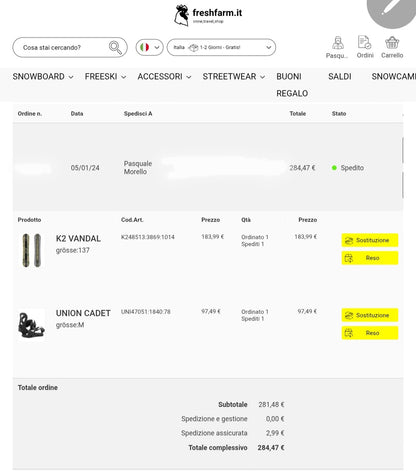Click the Pasquale Morello recipient name
Screen dimensions: 416x471
138,168
